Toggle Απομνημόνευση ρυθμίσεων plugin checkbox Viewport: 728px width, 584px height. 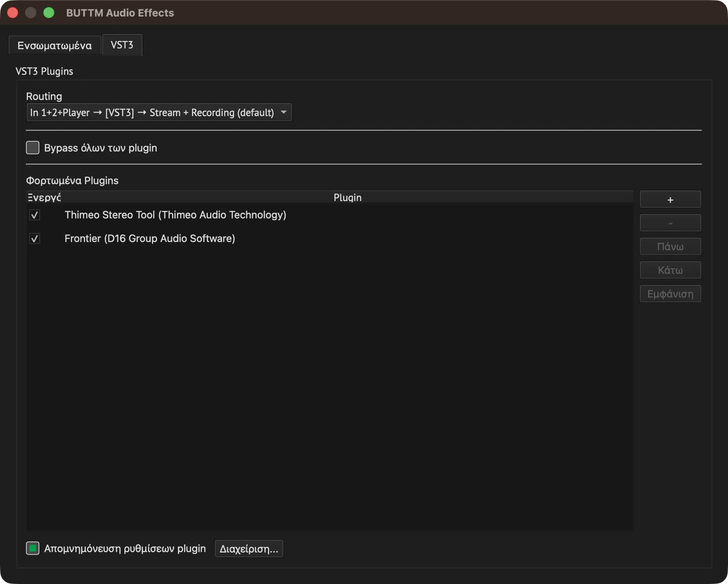click(x=33, y=548)
